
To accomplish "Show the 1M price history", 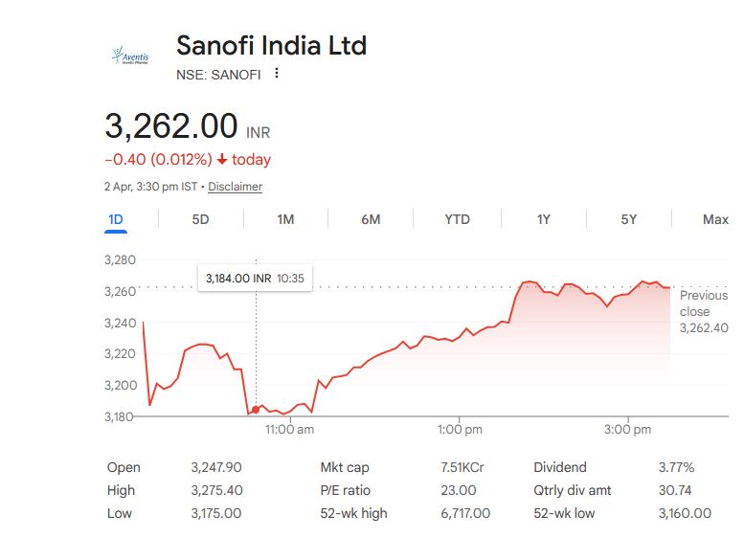I will pos(285,219).
